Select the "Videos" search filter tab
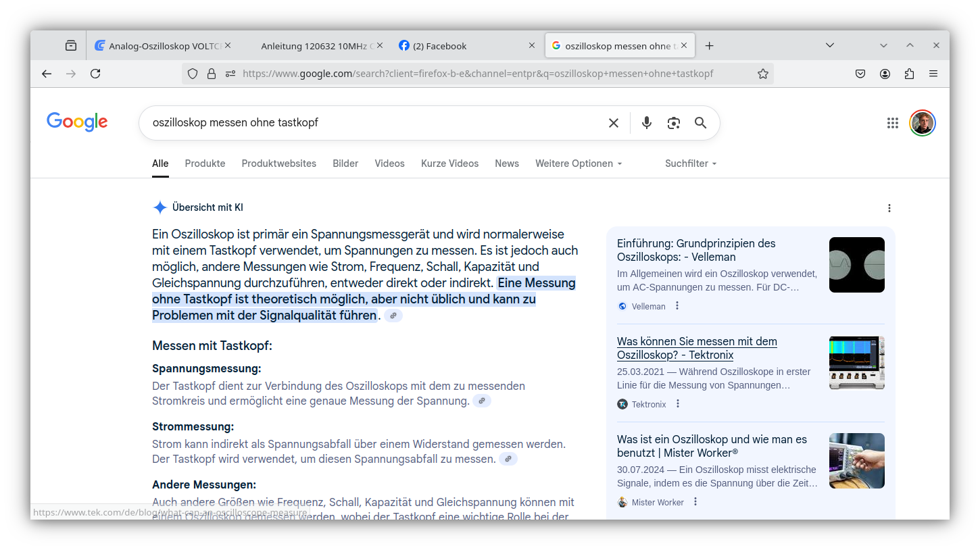 click(x=389, y=164)
